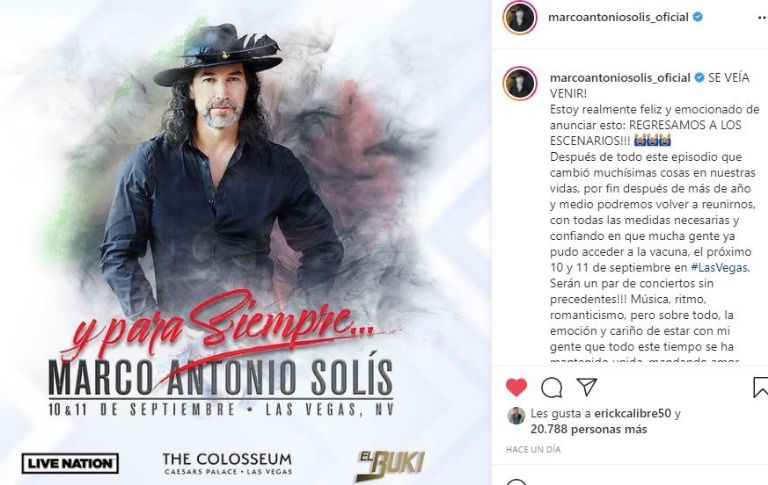Share the post using the paper plane icon

pyautogui.click(x=586, y=387)
